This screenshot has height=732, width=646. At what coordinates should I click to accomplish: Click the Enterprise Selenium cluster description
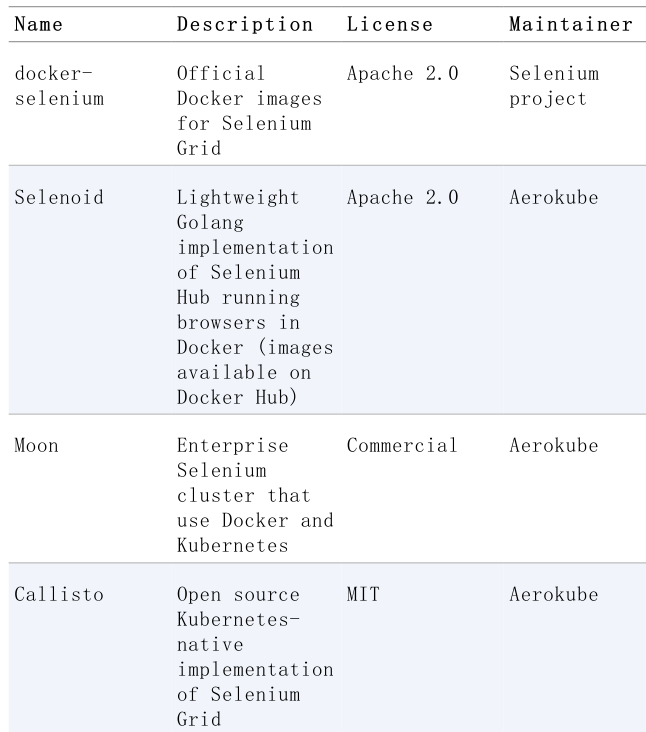[x=255, y=495]
